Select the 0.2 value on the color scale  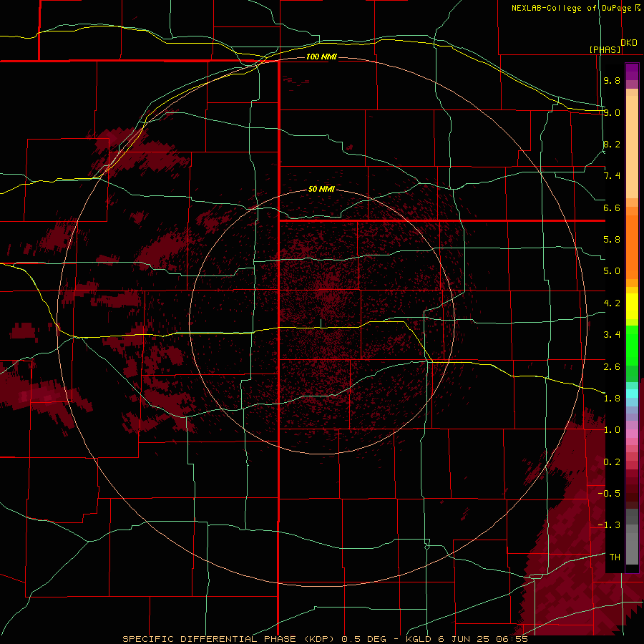(612, 462)
